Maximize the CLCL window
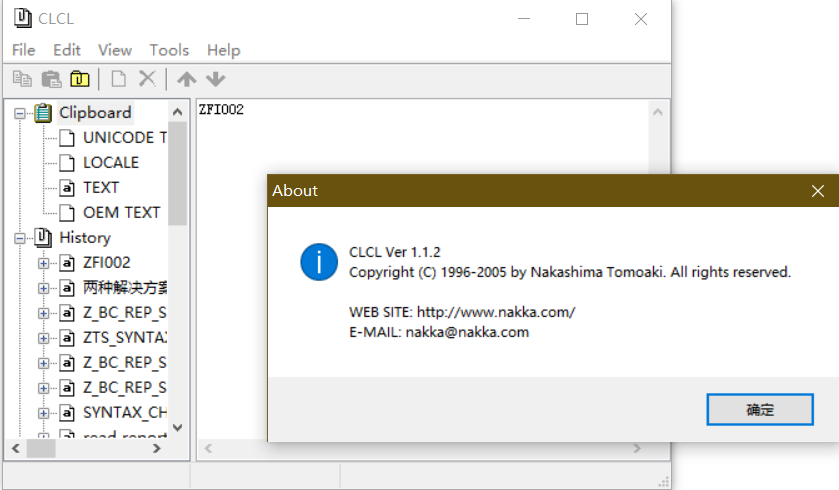Viewport: 839px width, 490px height. pos(582,19)
